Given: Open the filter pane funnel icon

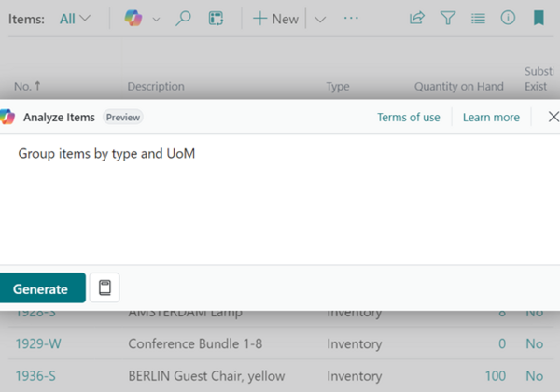Looking at the screenshot, I should point(447,18).
